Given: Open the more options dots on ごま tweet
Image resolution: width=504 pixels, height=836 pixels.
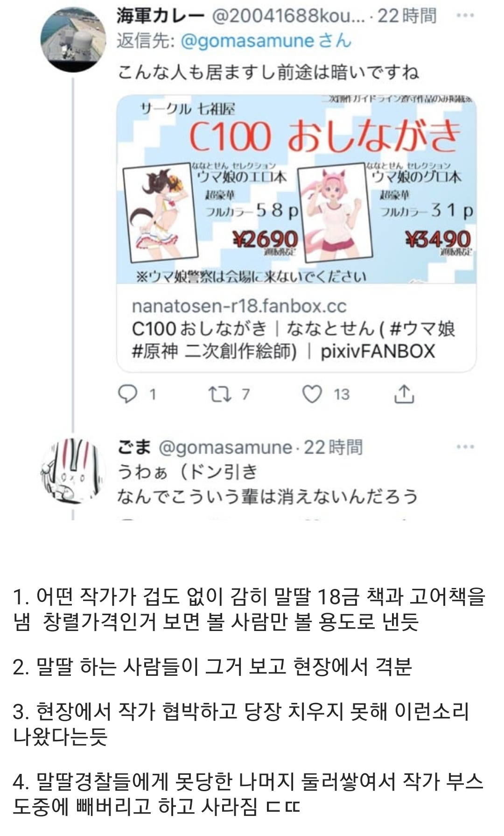Looking at the screenshot, I should pyautogui.click(x=465, y=447).
